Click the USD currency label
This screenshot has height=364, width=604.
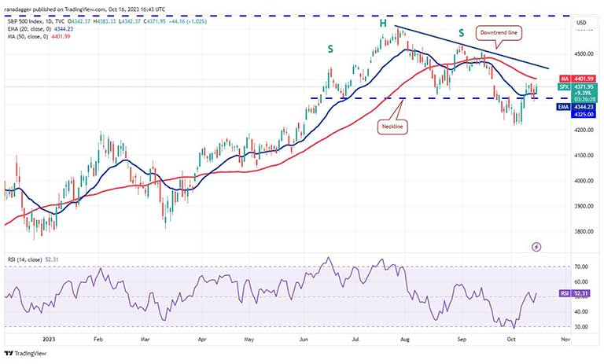(581, 23)
